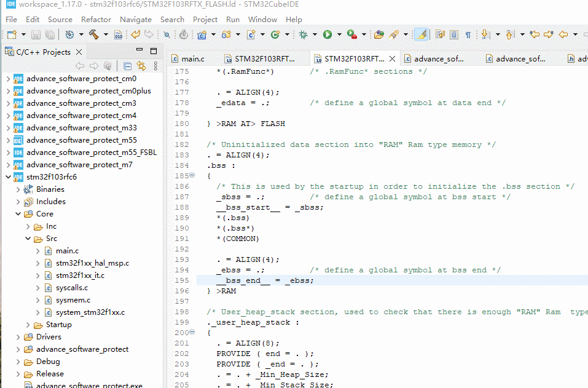The width and height of the screenshot is (588, 388).
Task: Select main.c in the Src folder
Action: point(67,251)
